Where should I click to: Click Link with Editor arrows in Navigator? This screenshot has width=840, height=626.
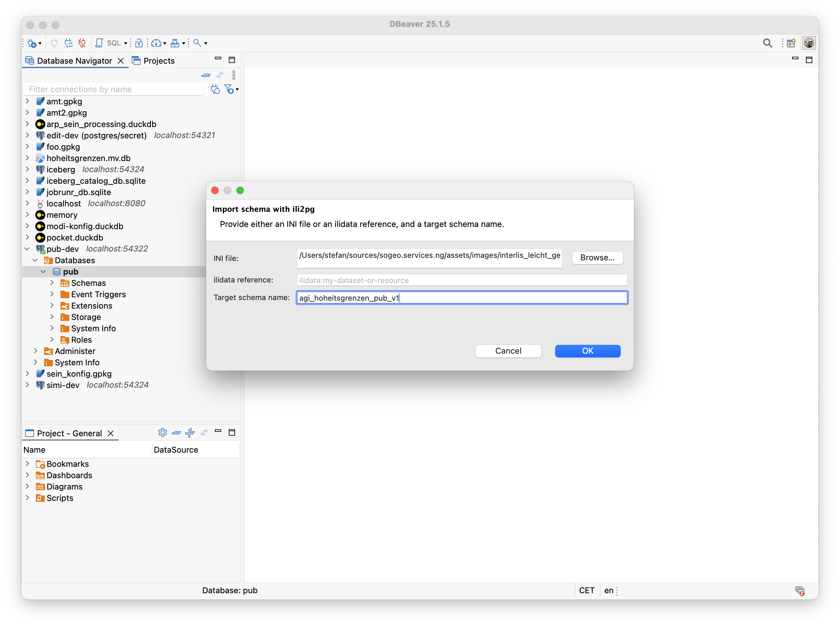(220, 75)
